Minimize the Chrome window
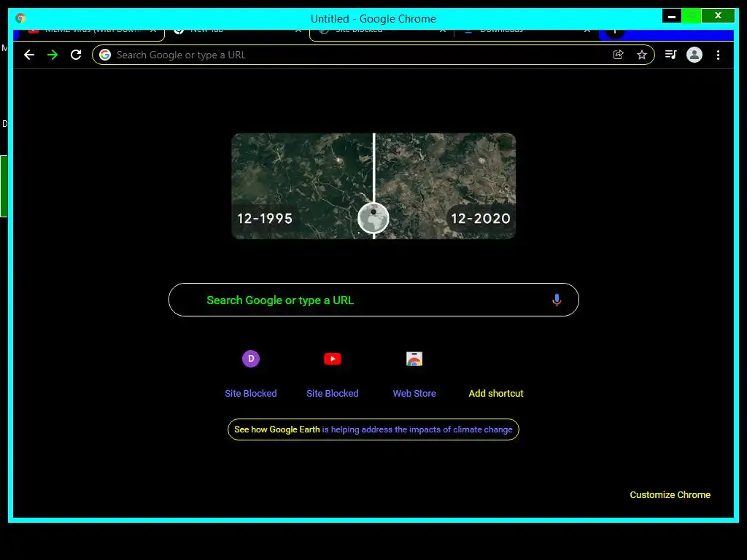This screenshot has width=747, height=560. [672, 16]
